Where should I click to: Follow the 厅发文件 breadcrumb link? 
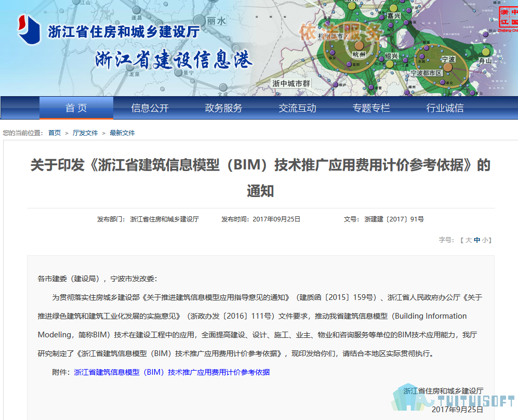pyautogui.click(x=85, y=133)
